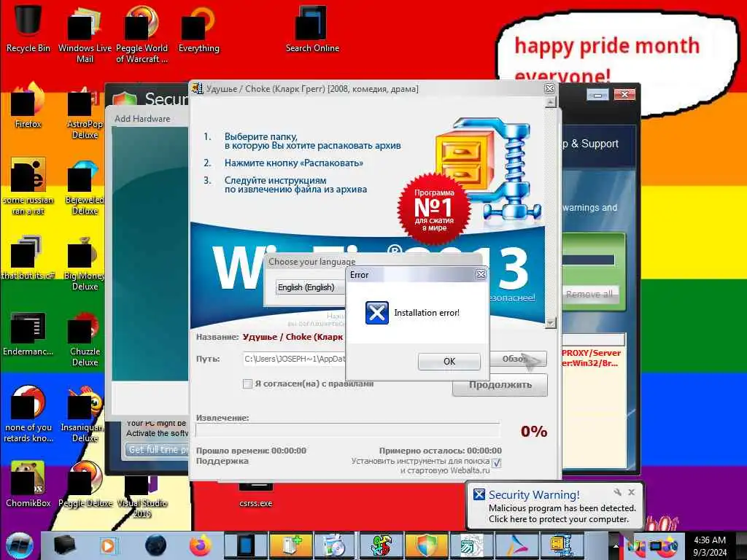
Task: Open the Windows Start orb
Action: (19, 545)
